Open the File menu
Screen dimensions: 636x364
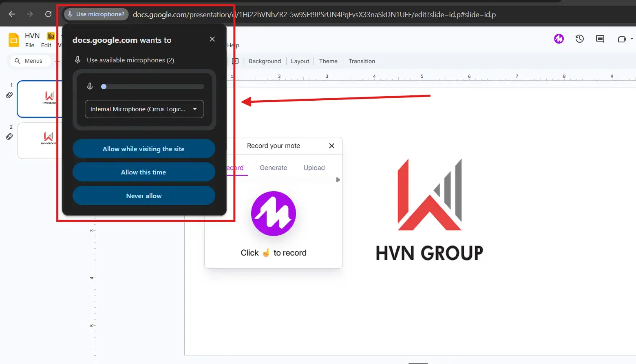pyautogui.click(x=30, y=45)
